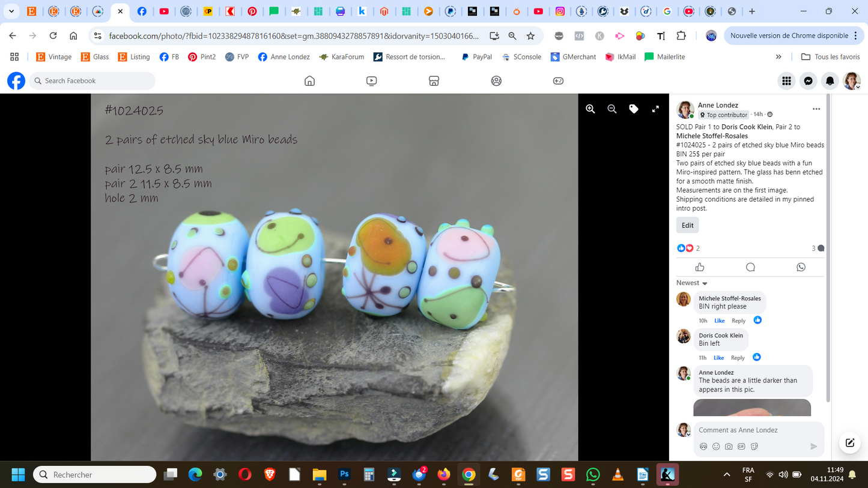View reactions count on post
Screen dimensions: 868x488
pyautogui.click(x=688, y=248)
